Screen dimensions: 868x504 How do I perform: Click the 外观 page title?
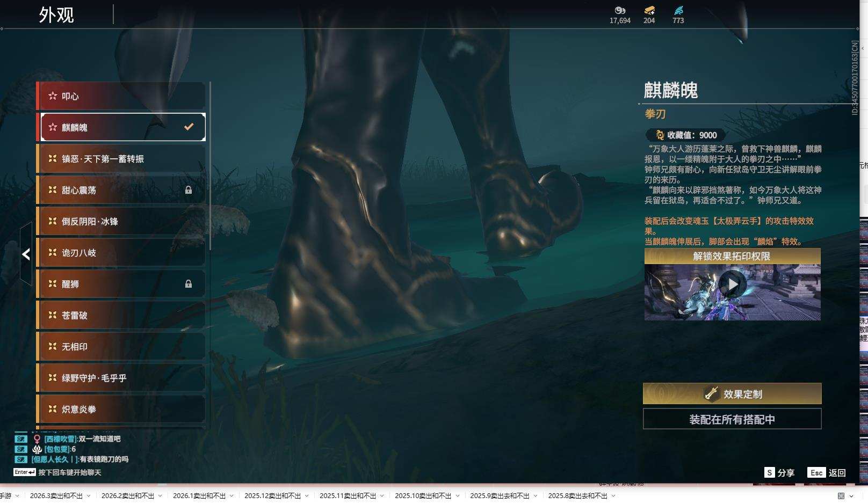click(x=56, y=15)
